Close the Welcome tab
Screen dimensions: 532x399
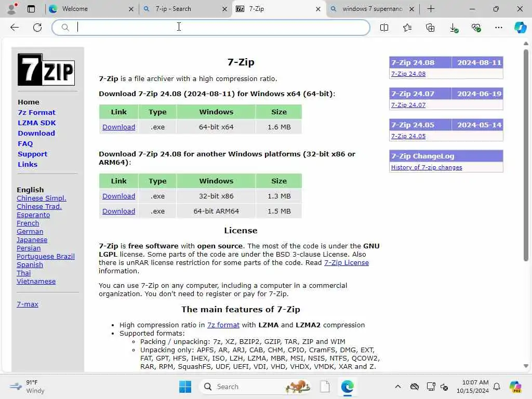pyautogui.click(x=131, y=9)
